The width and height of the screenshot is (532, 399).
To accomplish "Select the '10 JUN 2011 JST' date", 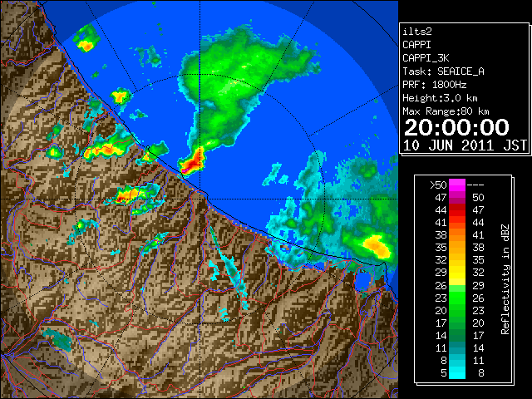I will (465, 145).
